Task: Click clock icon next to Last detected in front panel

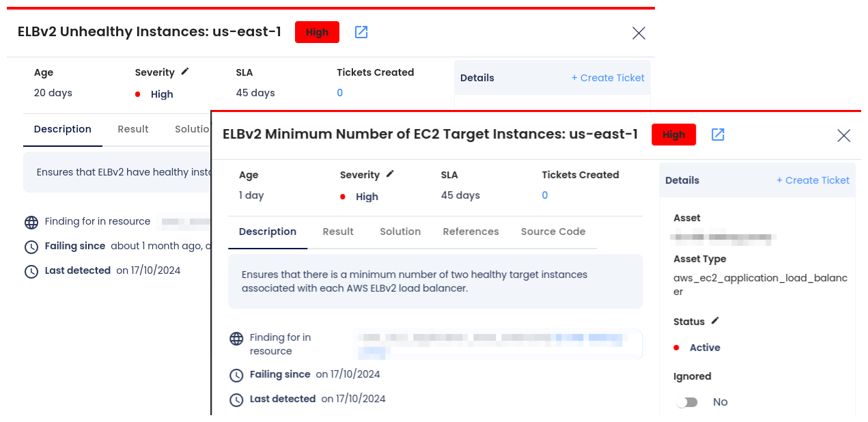Action: point(236,399)
